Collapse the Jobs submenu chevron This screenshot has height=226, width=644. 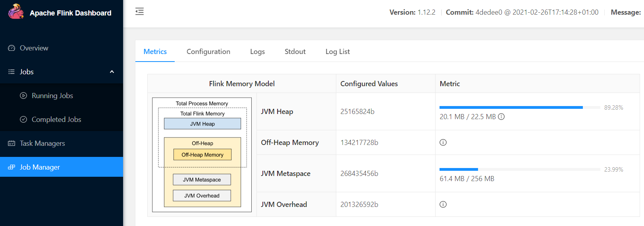(x=112, y=72)
